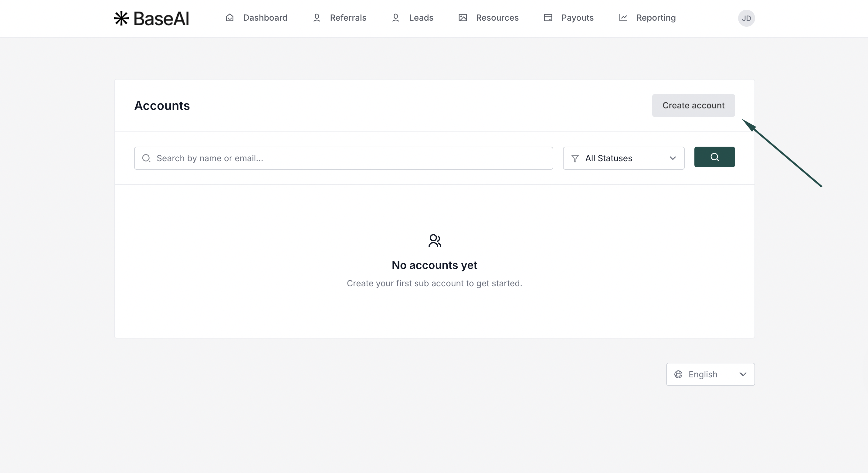The image size is (868, 473).
Task: Click the BaseAI asterisk logo
Action: [121, 18]
